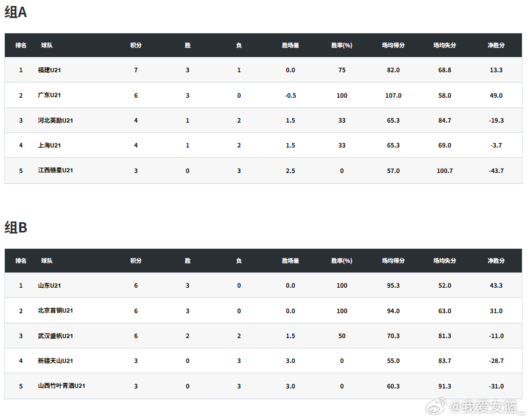The height and width of the screenshot is (420, 531).
Task: Click the 上海U21 team name
Action: [49, 146]
